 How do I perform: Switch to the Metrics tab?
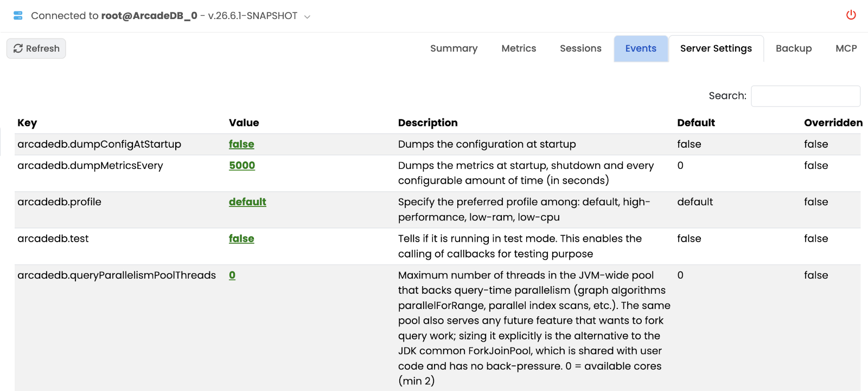519,48
